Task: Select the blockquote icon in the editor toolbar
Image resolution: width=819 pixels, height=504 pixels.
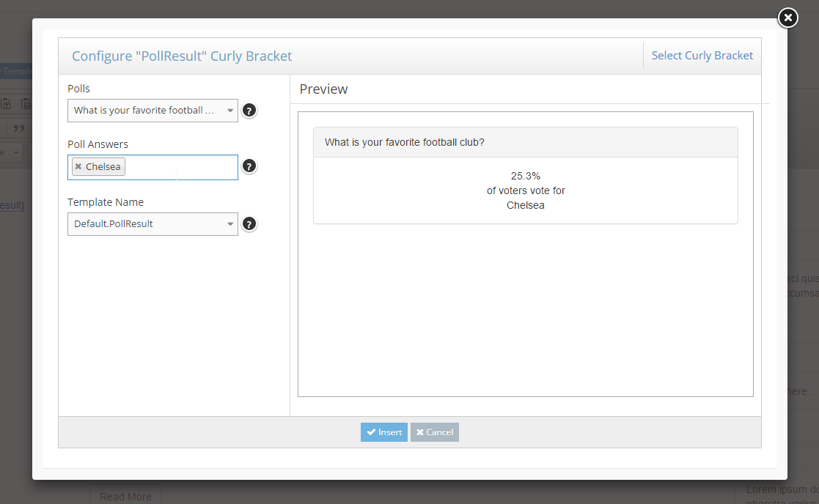Action: coord(18,128)
